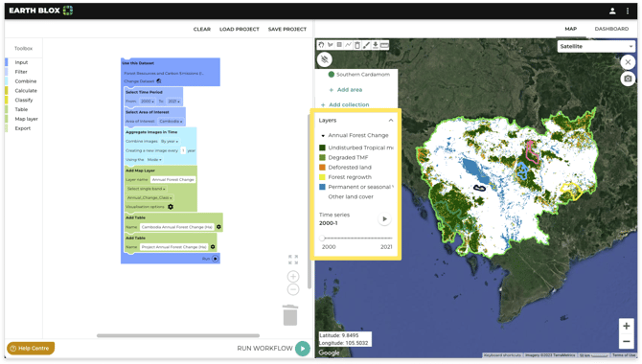Collapse the Annual Forest Change layer arrow
This screenshot has width=642, height=364.
(323, 135)
